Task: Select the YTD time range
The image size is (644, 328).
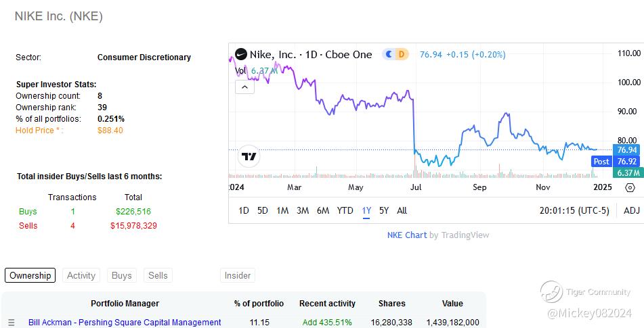Action: point(345,210)
